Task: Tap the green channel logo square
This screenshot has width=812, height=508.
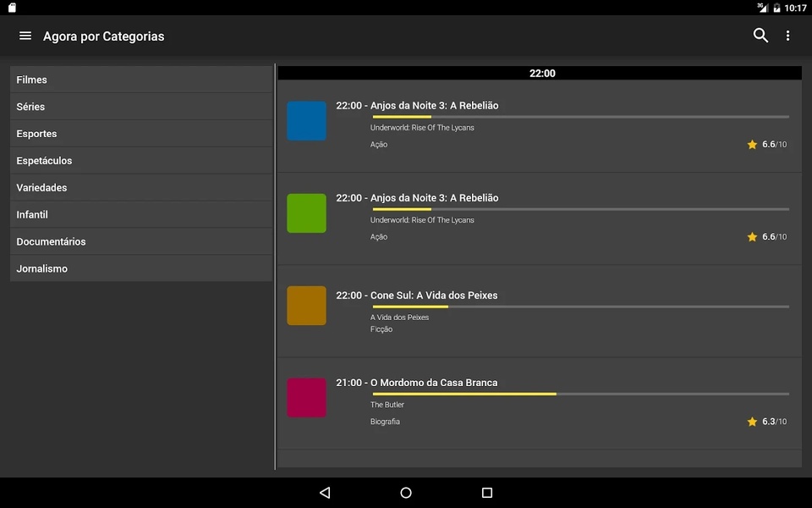Action: [306, 213]
